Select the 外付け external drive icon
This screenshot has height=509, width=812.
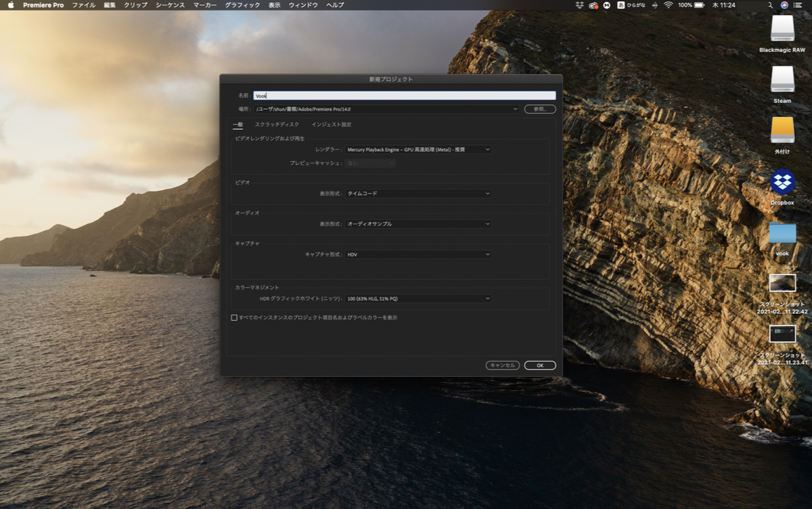[782, 130]
